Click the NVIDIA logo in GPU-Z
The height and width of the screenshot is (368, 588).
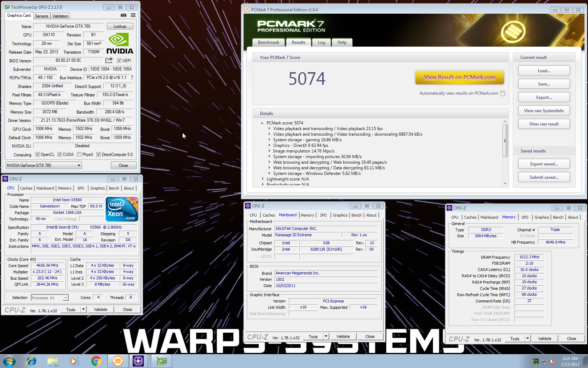coord(120,43)
